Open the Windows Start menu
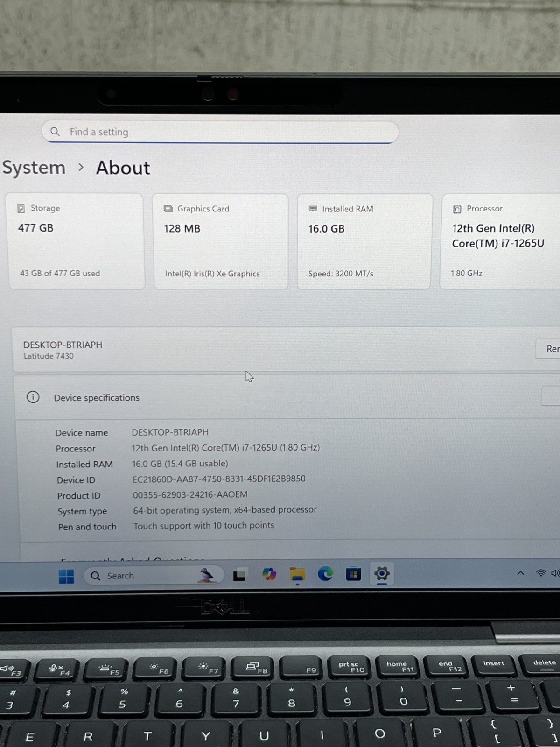Viewport: 560px width, 747px height. 66,576
